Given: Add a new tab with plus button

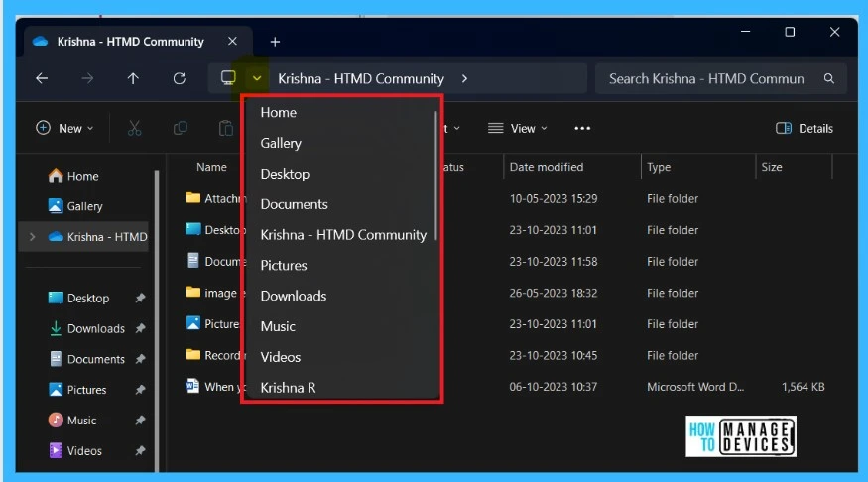Looking at the screenshot, I should click(275, 42).
